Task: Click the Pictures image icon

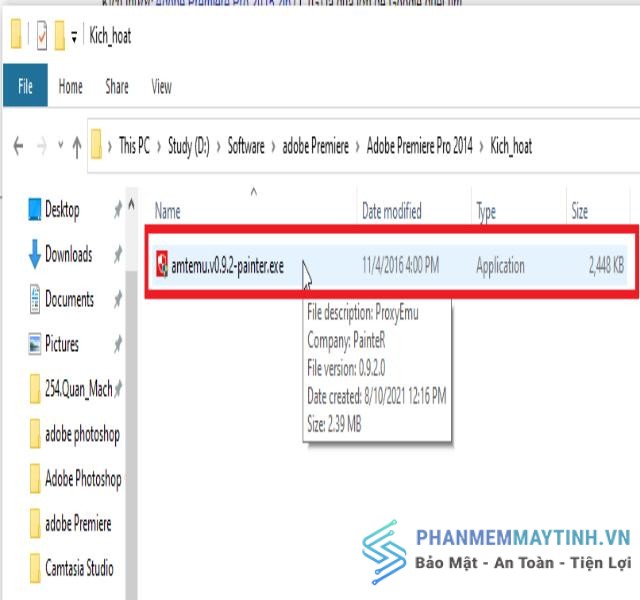Action: click(35, 344)
